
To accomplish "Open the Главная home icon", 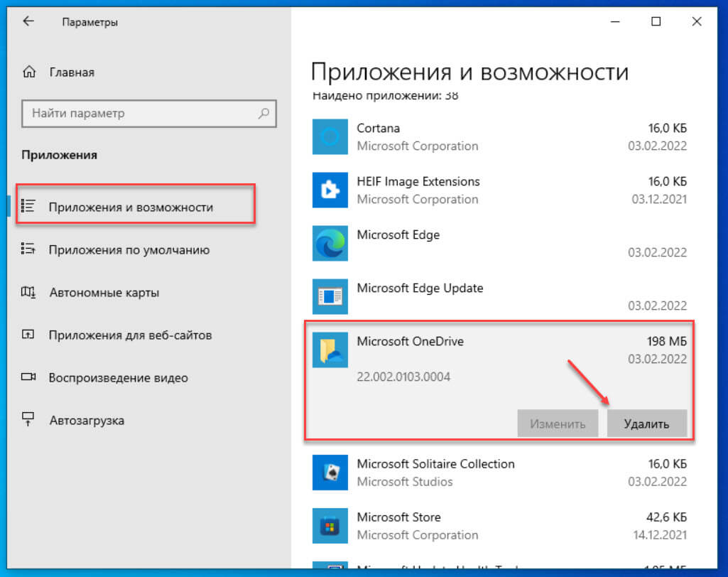I will 29,72.
